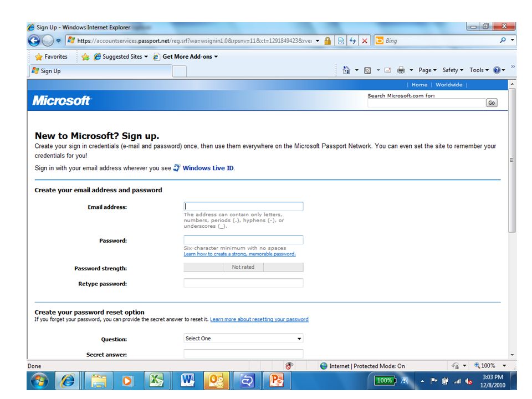Click the Go search button
The width and height of the screenshot is (532, 399).
492,103
